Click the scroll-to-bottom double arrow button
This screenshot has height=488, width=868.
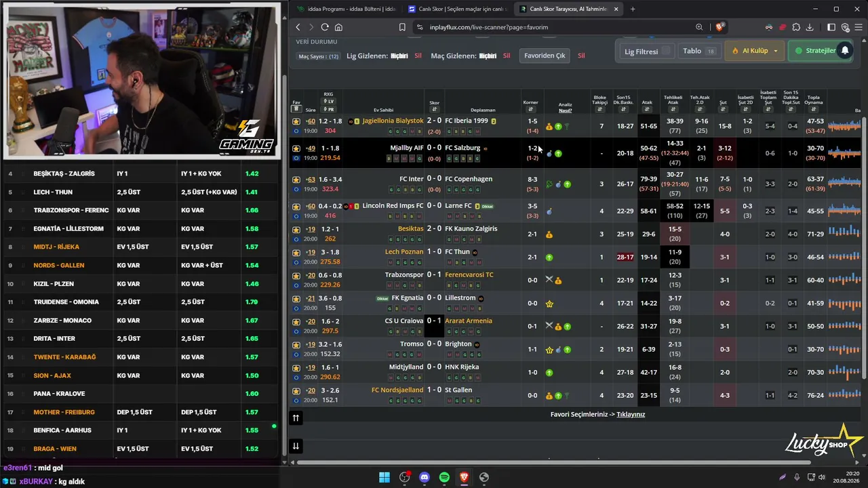coord(296,446)
